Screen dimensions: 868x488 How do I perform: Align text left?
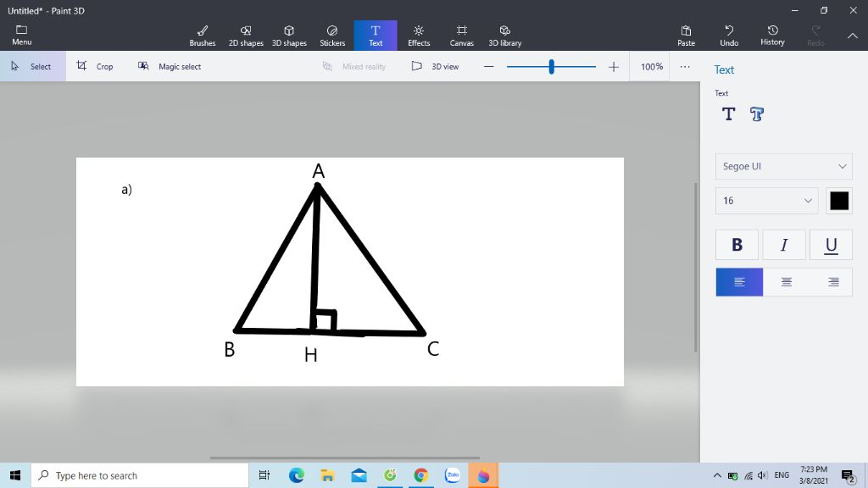[739, 282]
